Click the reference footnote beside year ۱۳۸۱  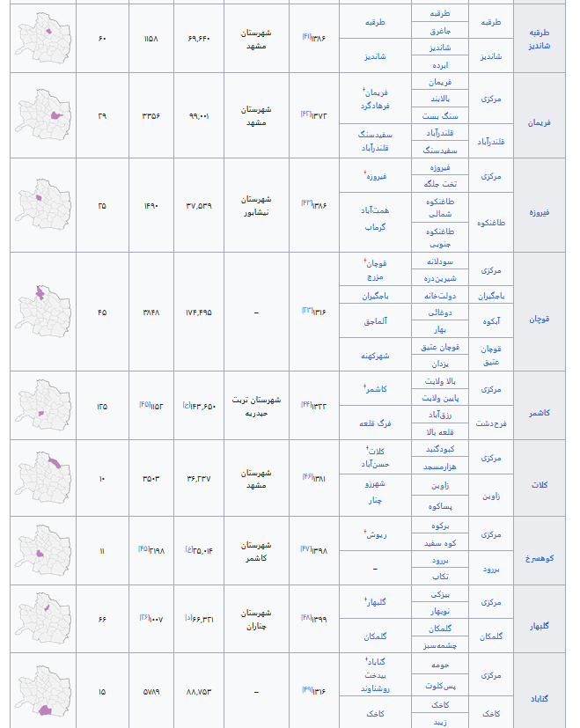click(307, 476)
